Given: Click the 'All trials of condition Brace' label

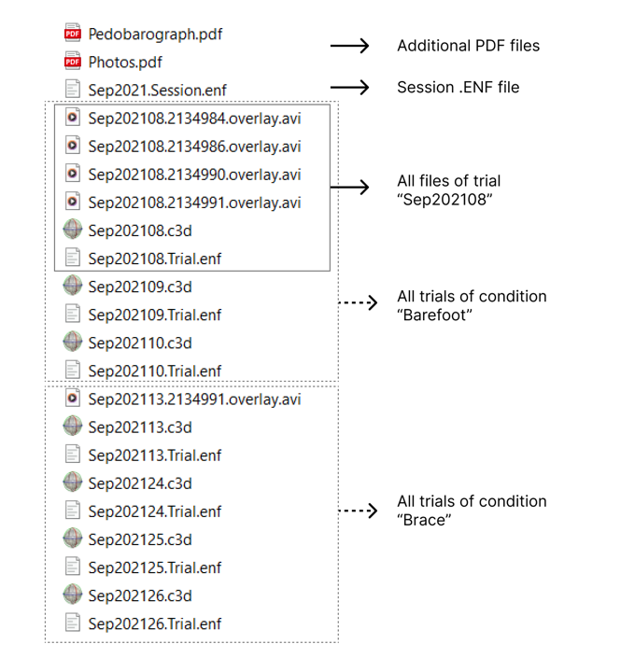Looking at the screenshot, I should point(472,511).
